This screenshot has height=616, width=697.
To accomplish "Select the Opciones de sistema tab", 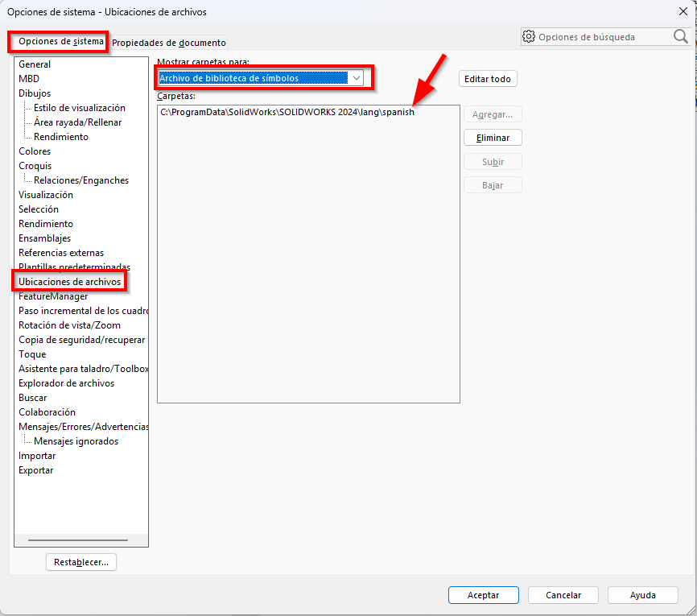I will point(60,41).
